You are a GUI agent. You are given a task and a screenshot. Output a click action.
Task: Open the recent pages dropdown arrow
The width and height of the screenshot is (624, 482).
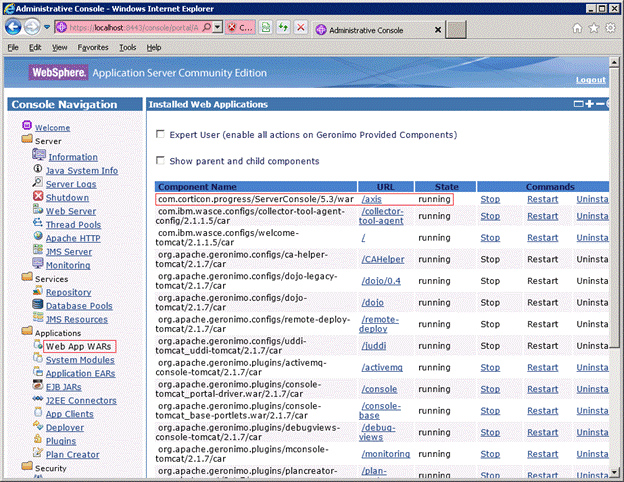point(47,27)
